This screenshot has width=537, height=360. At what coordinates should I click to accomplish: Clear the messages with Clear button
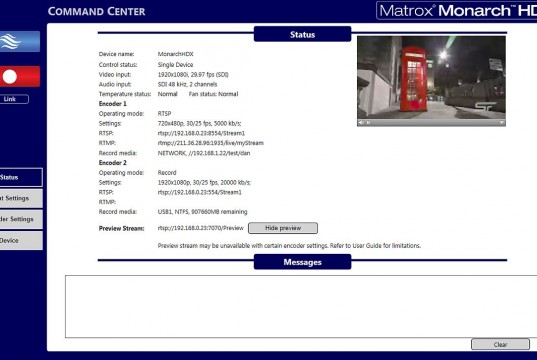500,345
